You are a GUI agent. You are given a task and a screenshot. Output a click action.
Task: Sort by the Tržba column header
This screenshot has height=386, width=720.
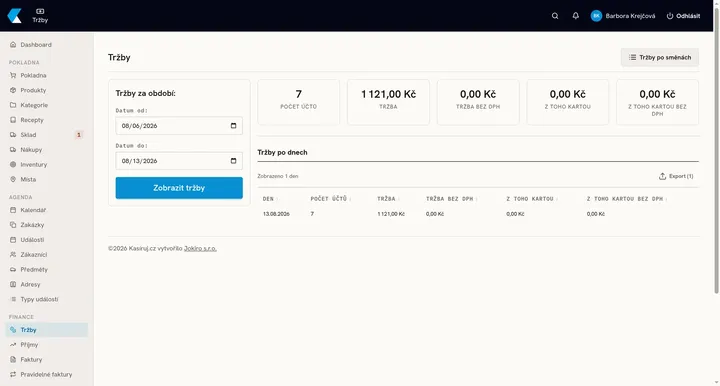click(x=388, y=199)
